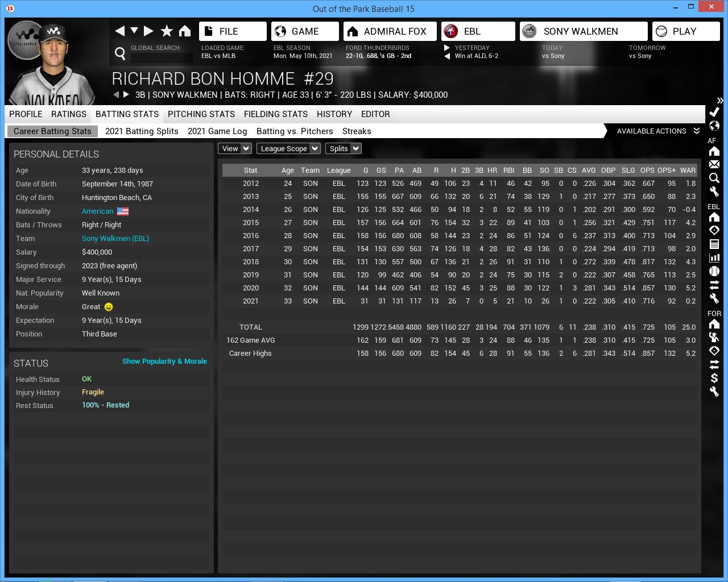Open the Splits dropdown

[343, 149]
